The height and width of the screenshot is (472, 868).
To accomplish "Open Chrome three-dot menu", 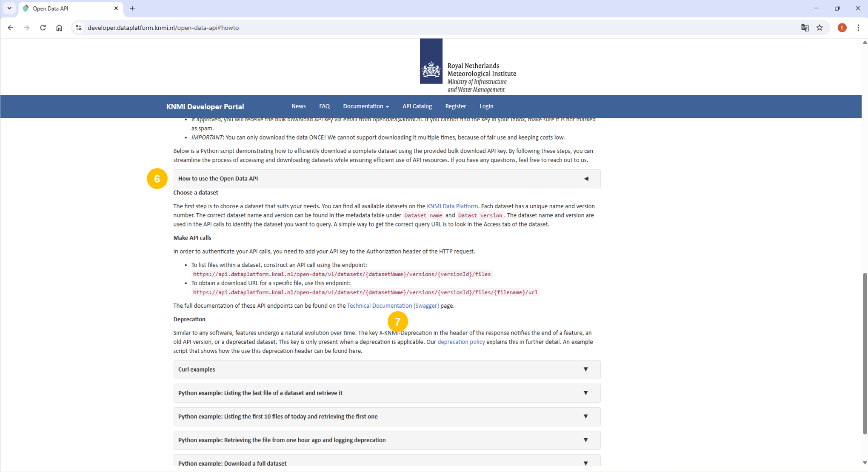I will coord(858,28).
